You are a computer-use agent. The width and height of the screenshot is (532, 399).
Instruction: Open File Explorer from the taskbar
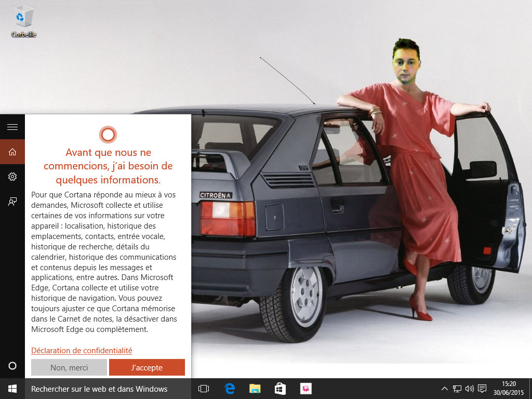[x=255, y=389]
